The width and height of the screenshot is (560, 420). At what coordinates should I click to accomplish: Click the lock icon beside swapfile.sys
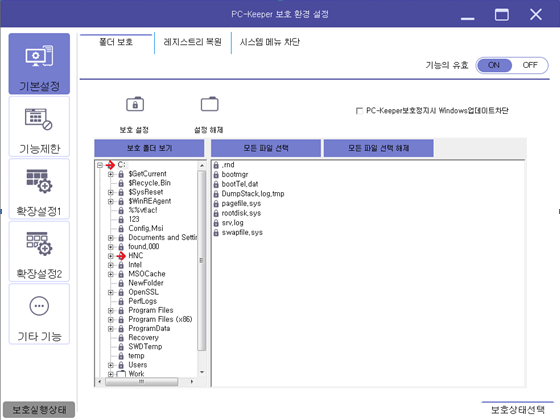pyautogui.click(x=216, y=232)
